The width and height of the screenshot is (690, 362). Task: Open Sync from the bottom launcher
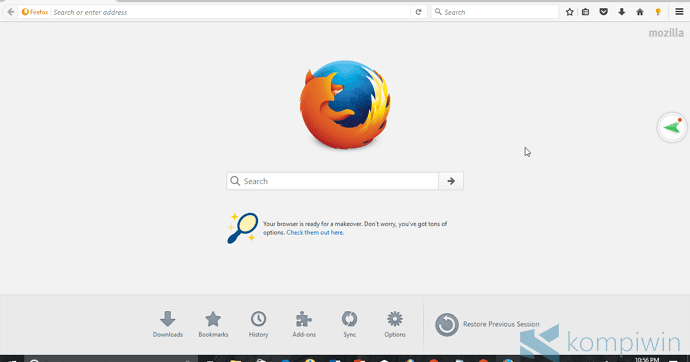click(349, 324)
